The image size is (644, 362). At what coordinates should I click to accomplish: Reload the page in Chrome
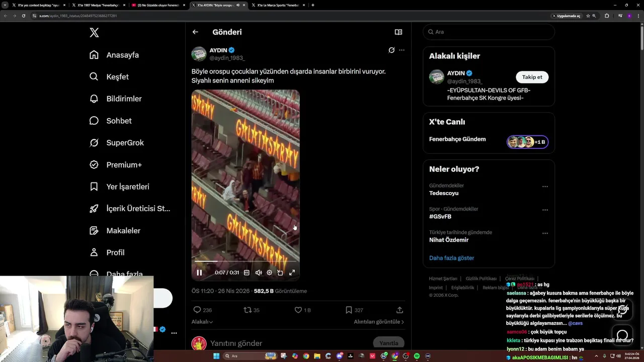pyautogui.click(x=23, y=16)
